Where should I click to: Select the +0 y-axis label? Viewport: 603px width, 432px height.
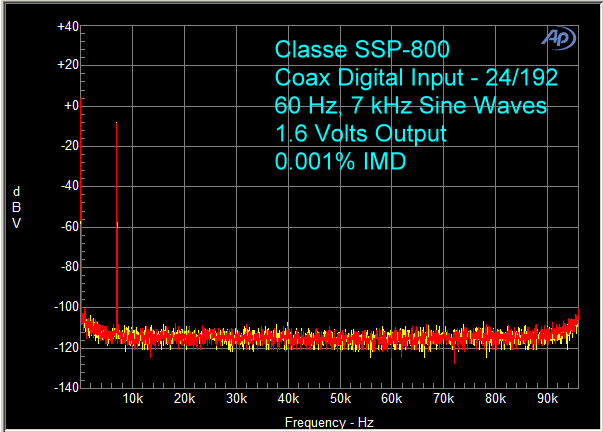click(70, 106)
